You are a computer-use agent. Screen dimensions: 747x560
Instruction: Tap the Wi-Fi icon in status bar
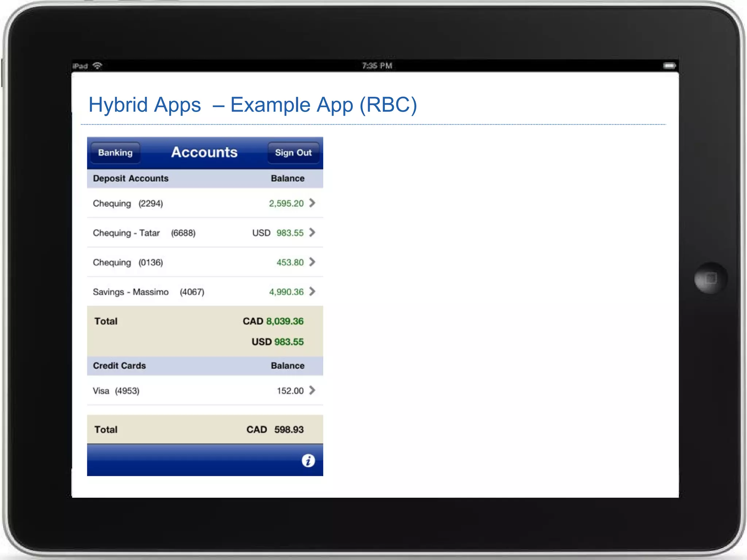[x=97, y=66]
